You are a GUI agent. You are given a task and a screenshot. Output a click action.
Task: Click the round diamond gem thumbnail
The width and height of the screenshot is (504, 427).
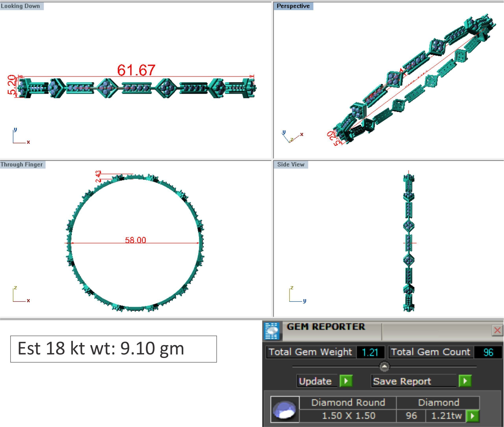(285, 409)
